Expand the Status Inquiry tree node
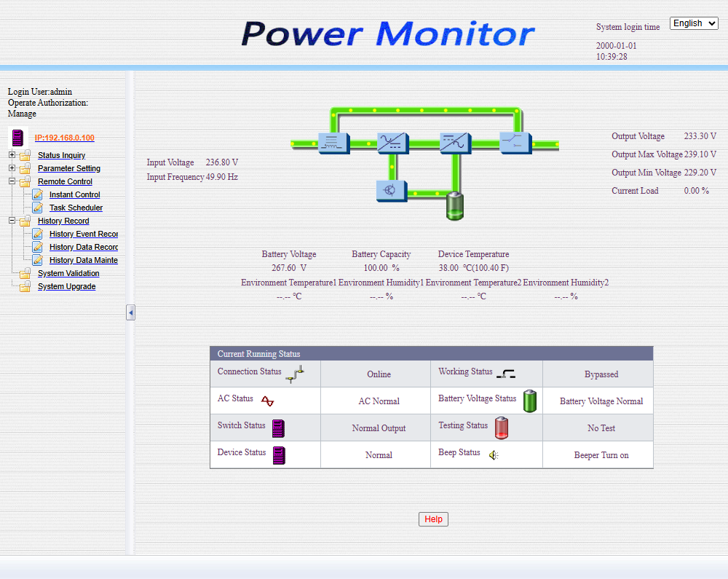 coord(12,155)
